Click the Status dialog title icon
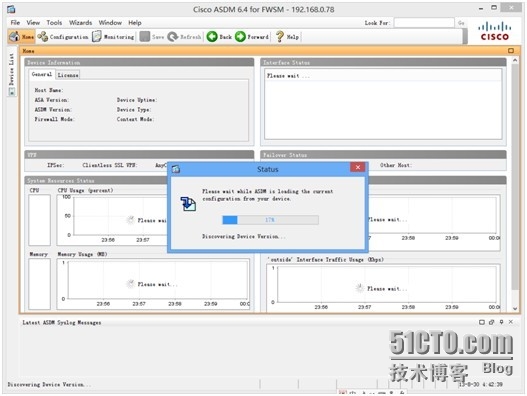The width and height of the screenshot is (527, 396). (176, 169)
